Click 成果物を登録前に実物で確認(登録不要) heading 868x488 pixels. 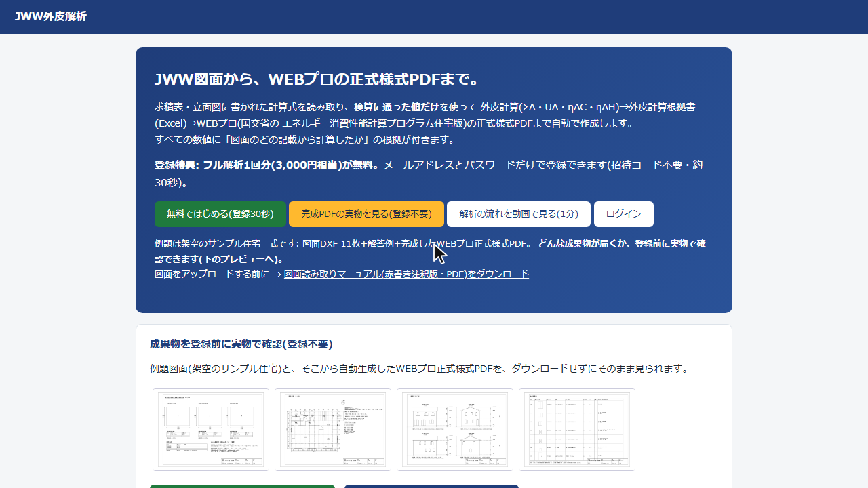tap(241, 344)
